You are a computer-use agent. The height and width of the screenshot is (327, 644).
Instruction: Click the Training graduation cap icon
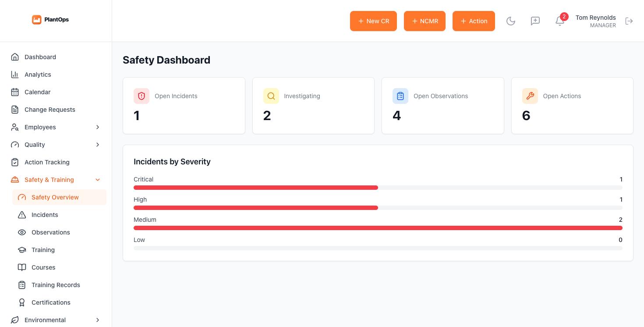[x=22, y=250]
